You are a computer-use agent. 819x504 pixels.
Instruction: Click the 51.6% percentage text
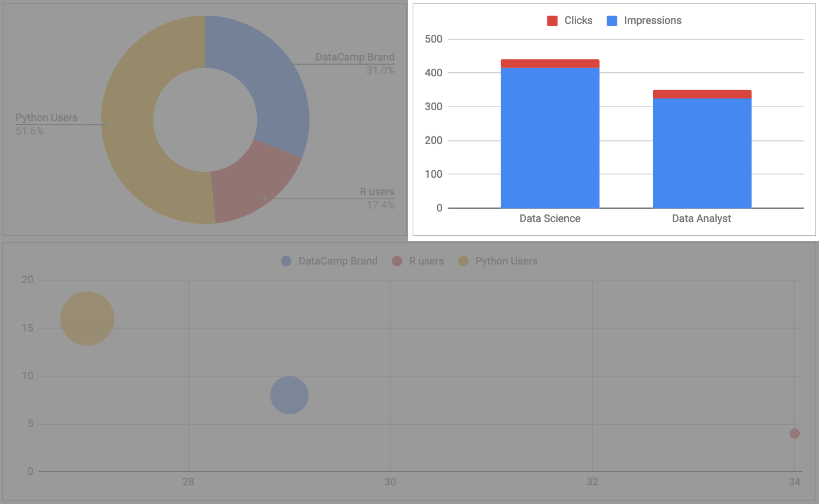tap(30, 131)
